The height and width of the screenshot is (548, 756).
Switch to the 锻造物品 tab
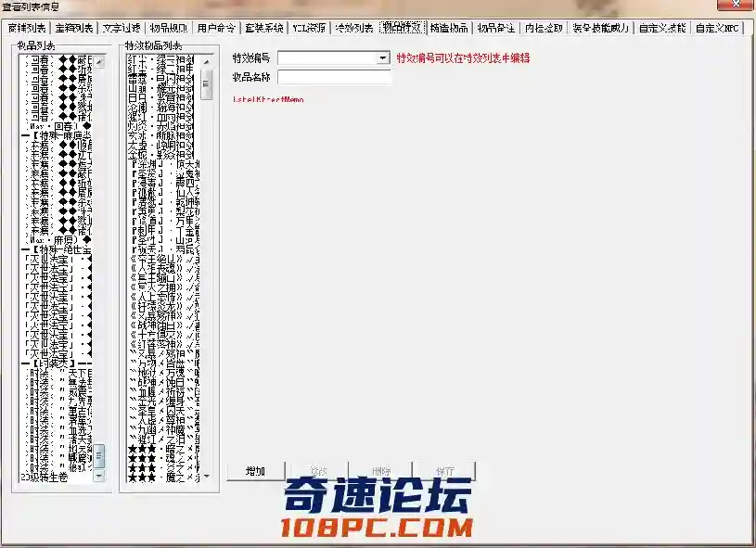pos(449,28)
